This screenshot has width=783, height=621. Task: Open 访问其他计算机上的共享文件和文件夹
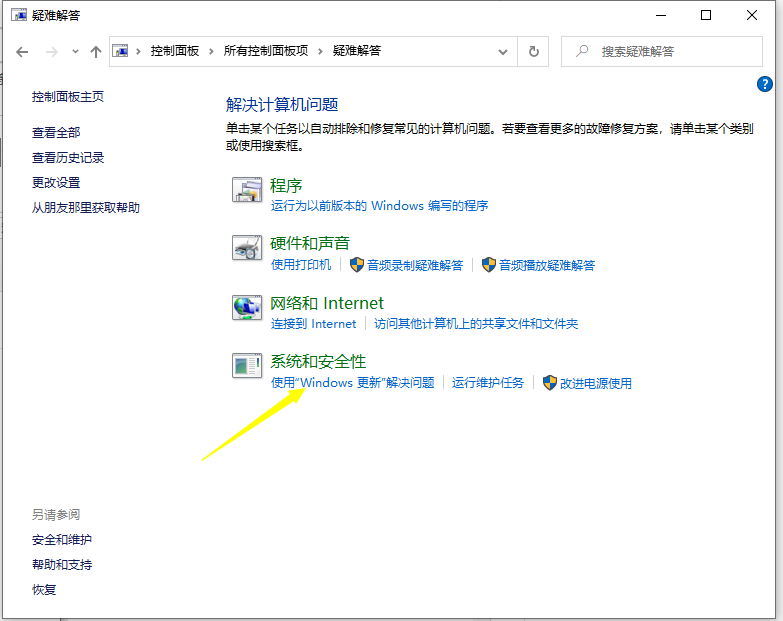[476, 324]
